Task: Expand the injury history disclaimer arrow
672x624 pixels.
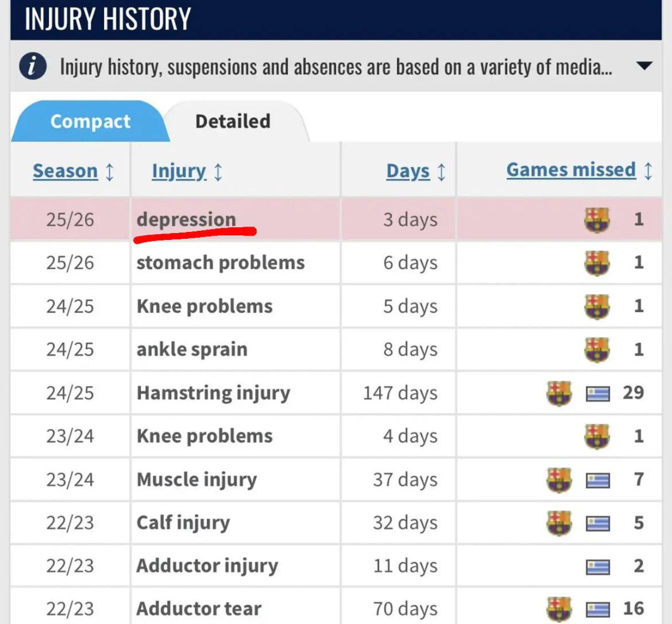Action: (x=644, y=66)
